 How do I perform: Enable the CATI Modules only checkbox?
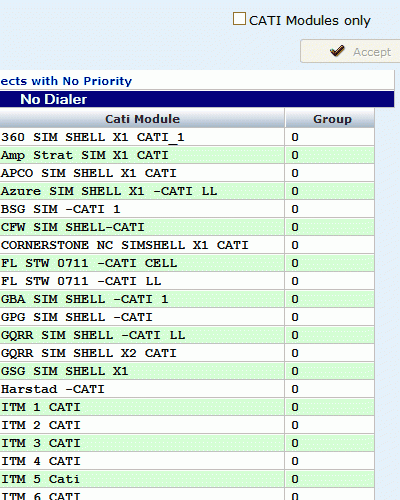pyautogui.click(x=239, y=19)
